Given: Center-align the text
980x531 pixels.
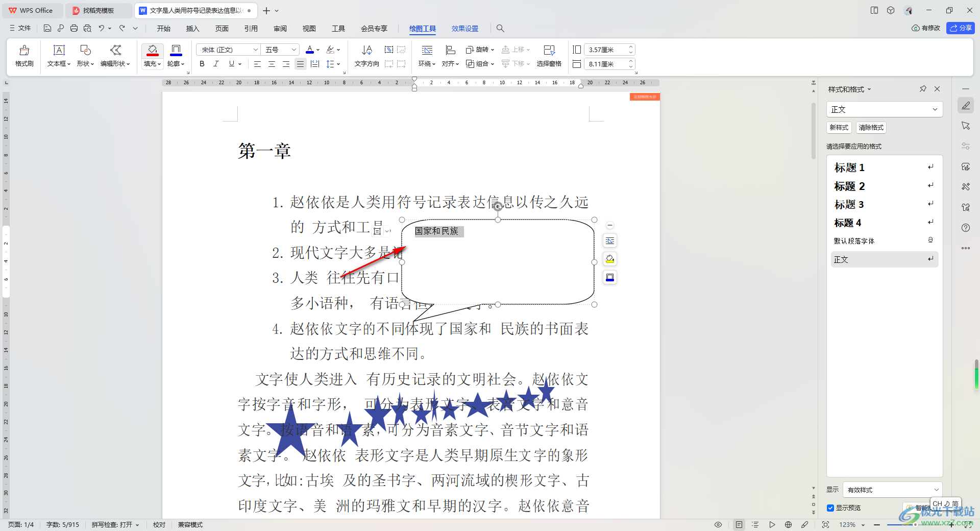Looking at the screenshot, I should pyautogui.click(x=272, y=64).
